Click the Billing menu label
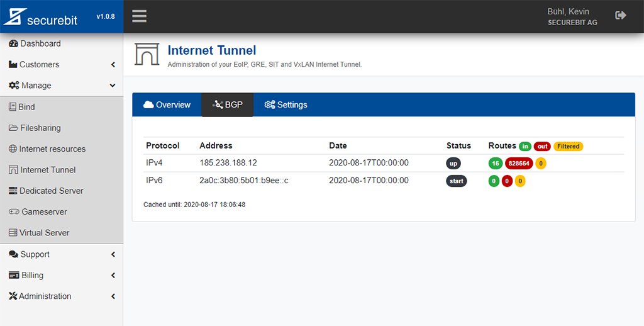The width and height of the screenshot is (644, 326). [x=33, y=276]
